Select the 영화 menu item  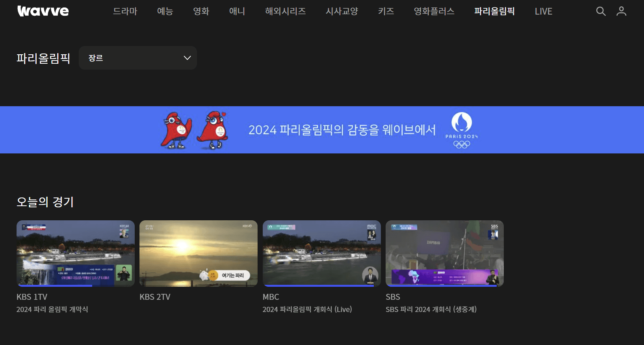(201, 11)
